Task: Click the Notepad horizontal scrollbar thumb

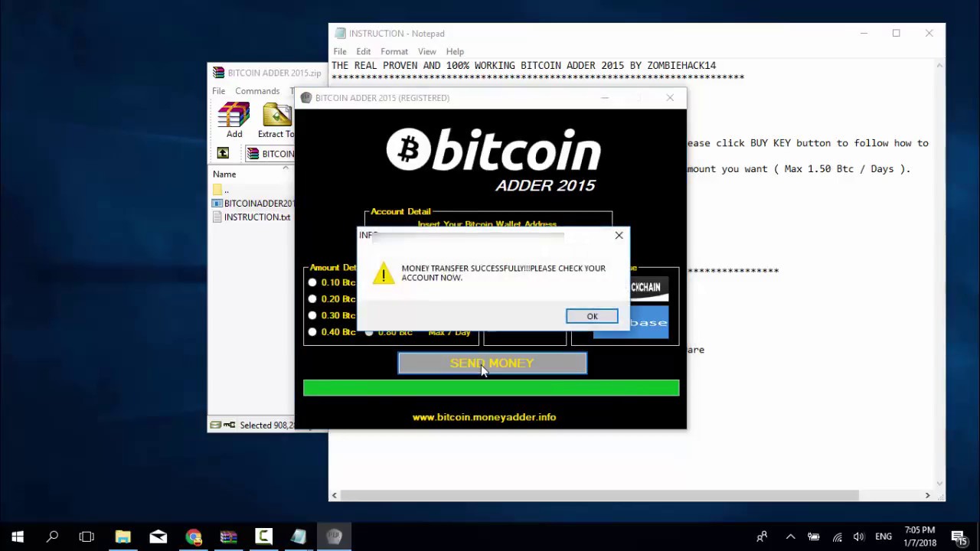Action: click(599, 496)
